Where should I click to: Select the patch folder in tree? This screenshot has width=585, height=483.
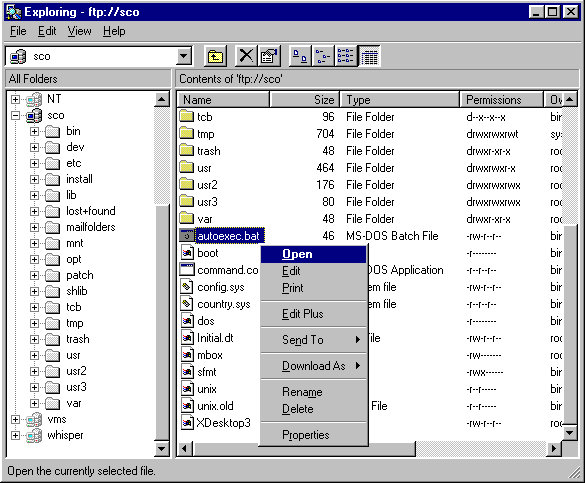[x=79, y=275]
